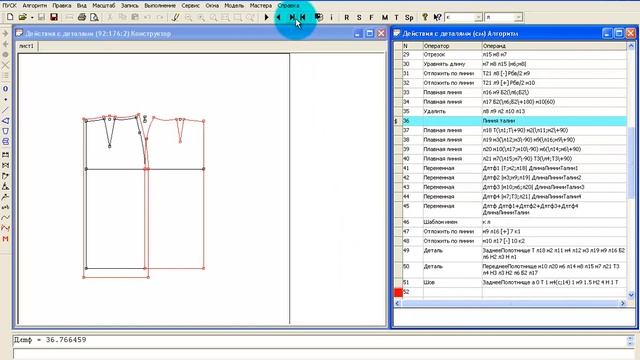The image size is (640, 360).
Task: Open the Масштаб menu
Action: coord(104,5)
